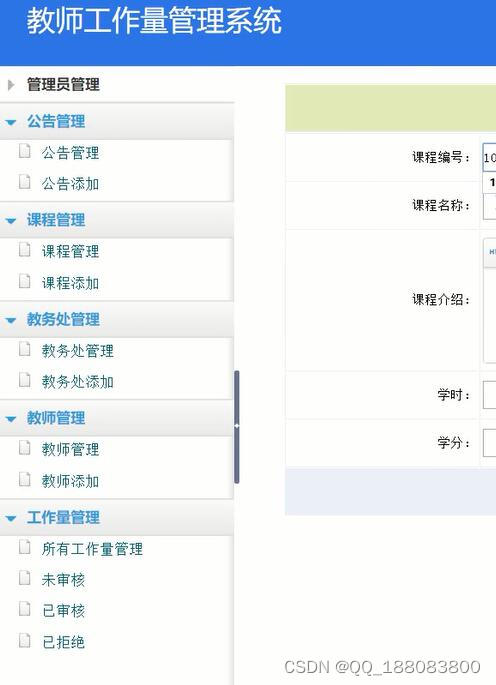The height and width of the screenshot is (685, 496).
Task: Click the sidebar splitter collapse handle
Action: click(237, 426)
